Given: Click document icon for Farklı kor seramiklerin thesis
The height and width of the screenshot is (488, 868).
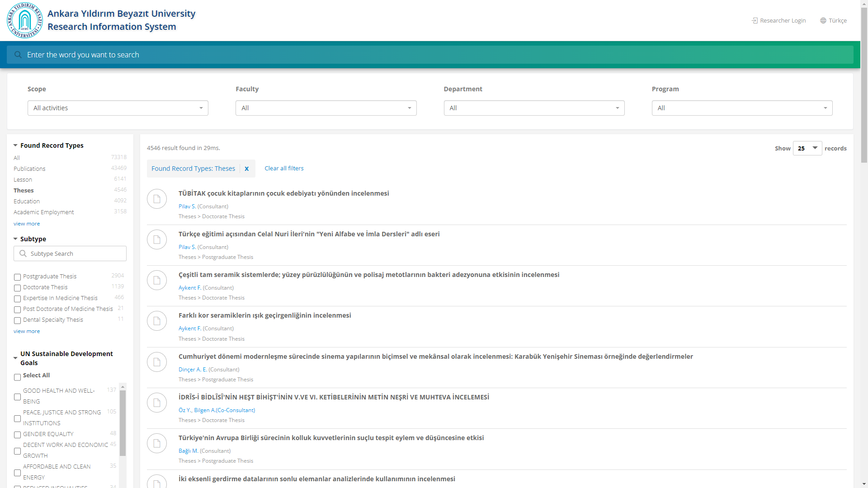Looking at the screenshot, I should coord(157,321).
